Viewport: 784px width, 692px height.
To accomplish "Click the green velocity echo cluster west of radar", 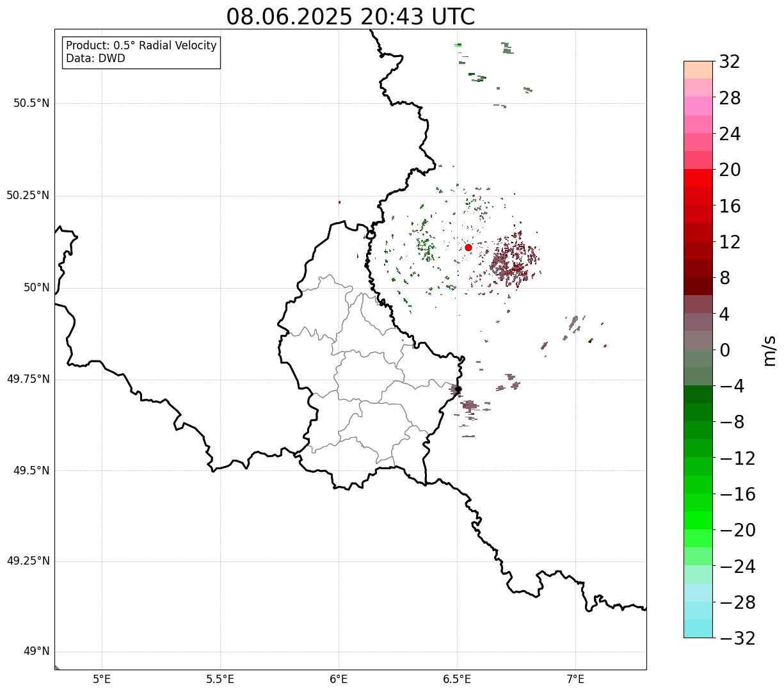I will coord(425,245).
